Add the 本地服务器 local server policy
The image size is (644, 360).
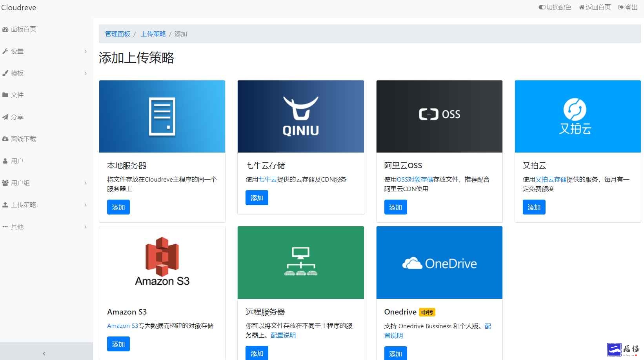[x=118, y=207]
